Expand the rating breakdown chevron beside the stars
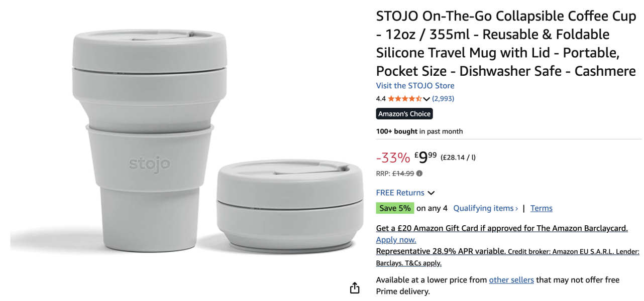The image size is (644, 301). point(427,99)
